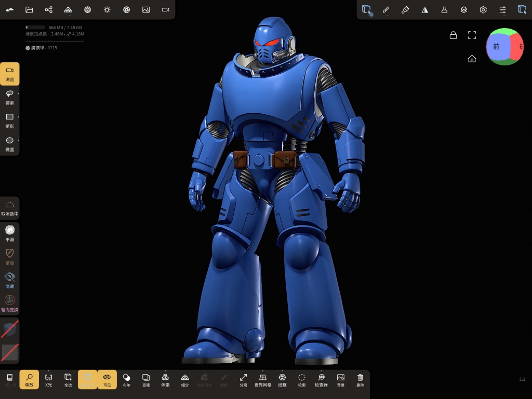Reset view with the home icon
The image size is (532, 399).
(x=472, y=59)
